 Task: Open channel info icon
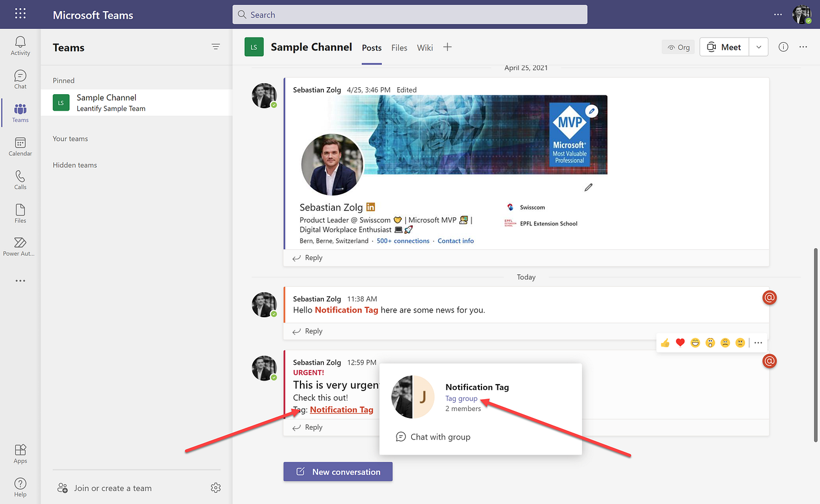pyautogui.click(x=783, y=47)
